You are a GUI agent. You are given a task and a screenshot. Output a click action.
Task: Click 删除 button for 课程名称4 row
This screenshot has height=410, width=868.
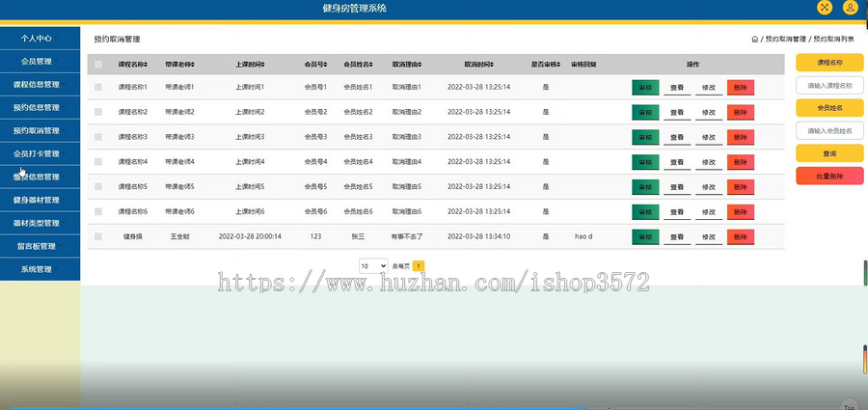point(741,162)
